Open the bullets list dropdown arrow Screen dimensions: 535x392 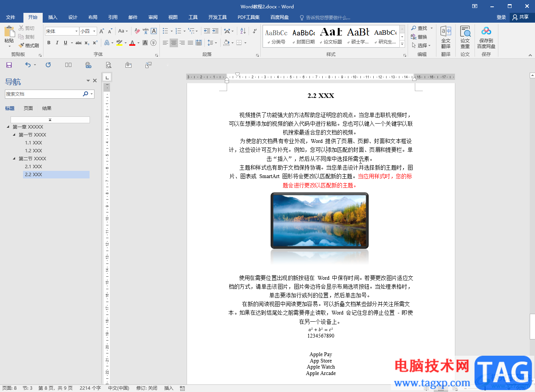172,31
